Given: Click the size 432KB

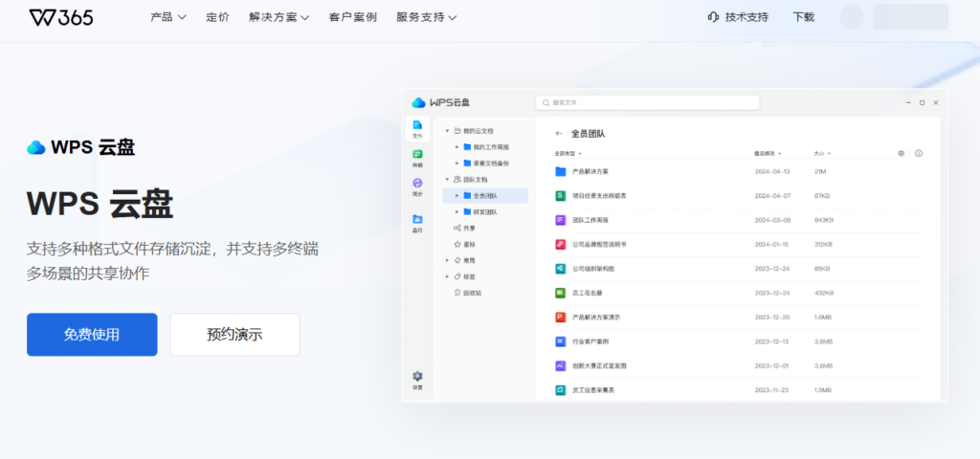Looking at the screenshot, I should point(824,293).
